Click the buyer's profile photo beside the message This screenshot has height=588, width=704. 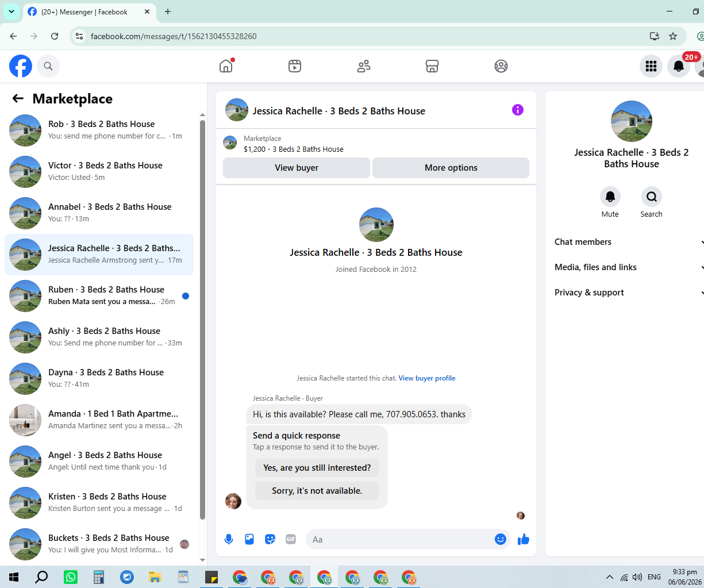coord(233,501)
